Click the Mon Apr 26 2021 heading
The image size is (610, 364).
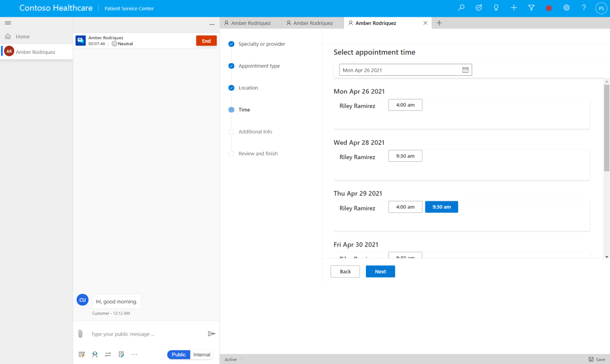[x=359, y=92]
